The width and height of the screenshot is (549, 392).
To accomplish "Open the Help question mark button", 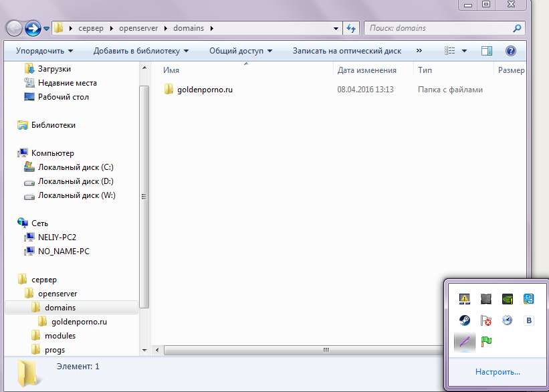I will (x=511, y=51).
